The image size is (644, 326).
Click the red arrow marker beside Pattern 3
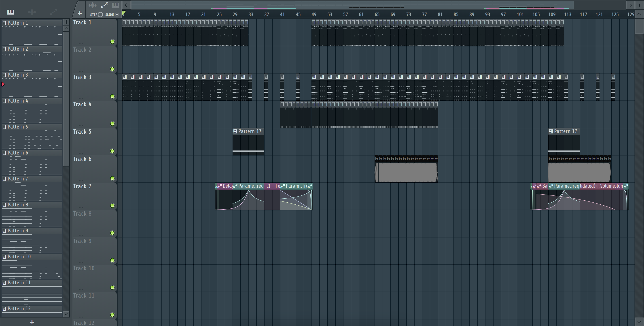tap(3, 84)
